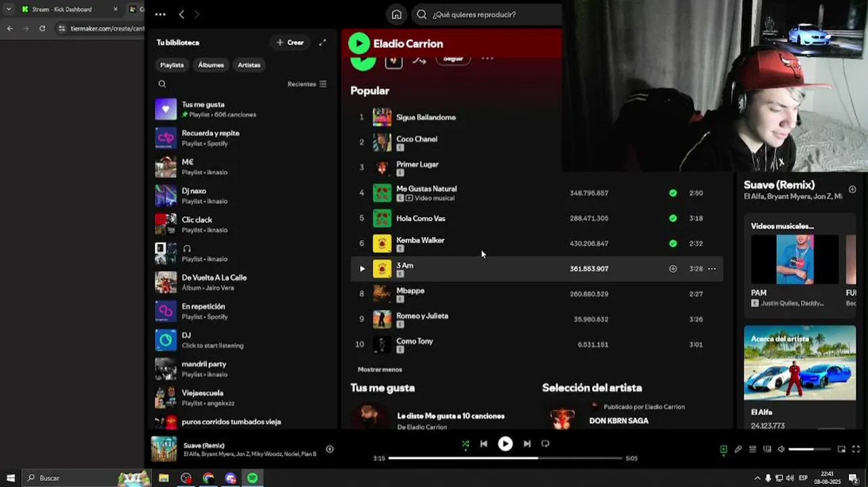Image resolution: width=868 pixels, height=487 pixels.
Task: Seek using the song progress bar
Action: point(505,459)
